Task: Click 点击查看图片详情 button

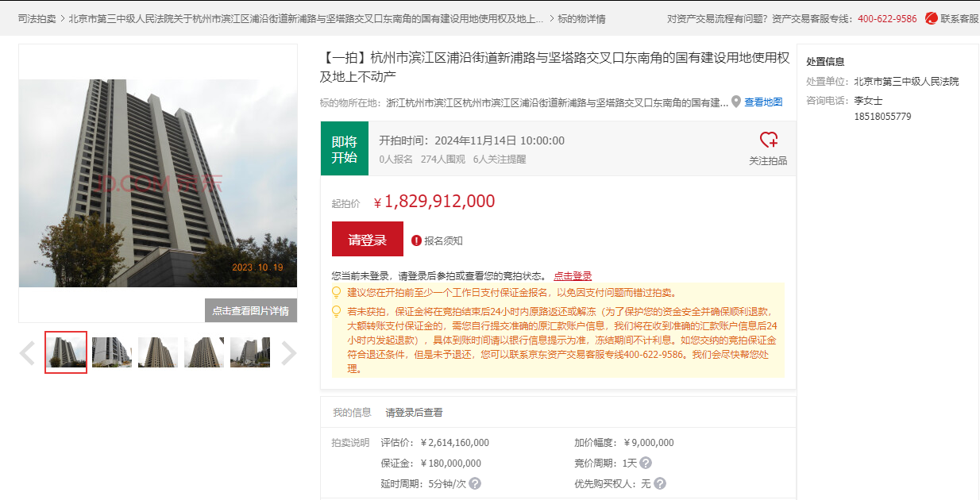Action: coord(250,310)
